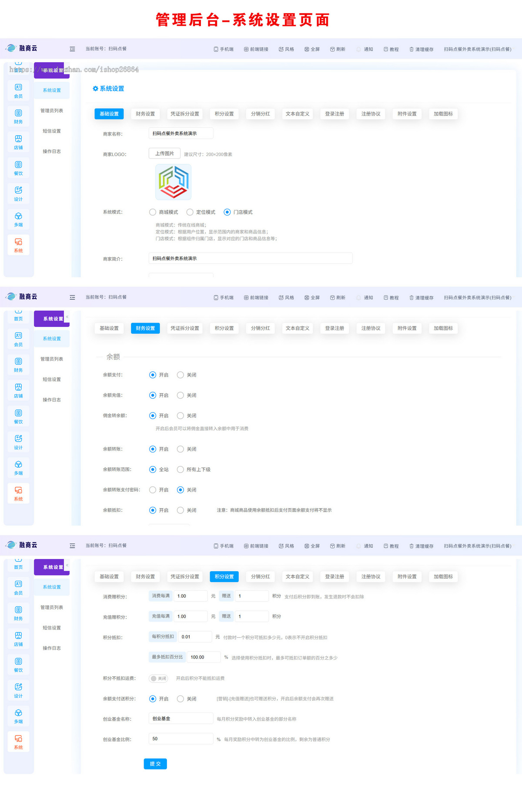Collapse the menu with the fold icon on the 财务设置 screen
The image size is (522, 812).
(72, 298)
